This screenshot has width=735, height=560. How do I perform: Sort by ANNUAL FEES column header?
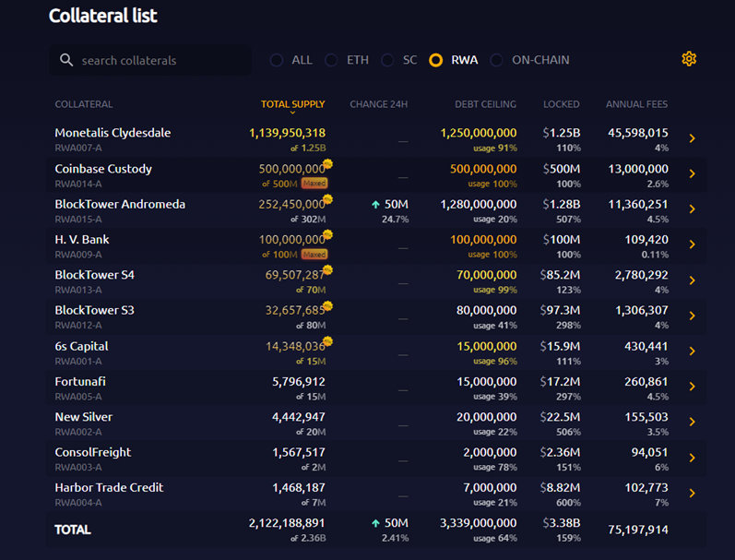[x=636, y=104]
